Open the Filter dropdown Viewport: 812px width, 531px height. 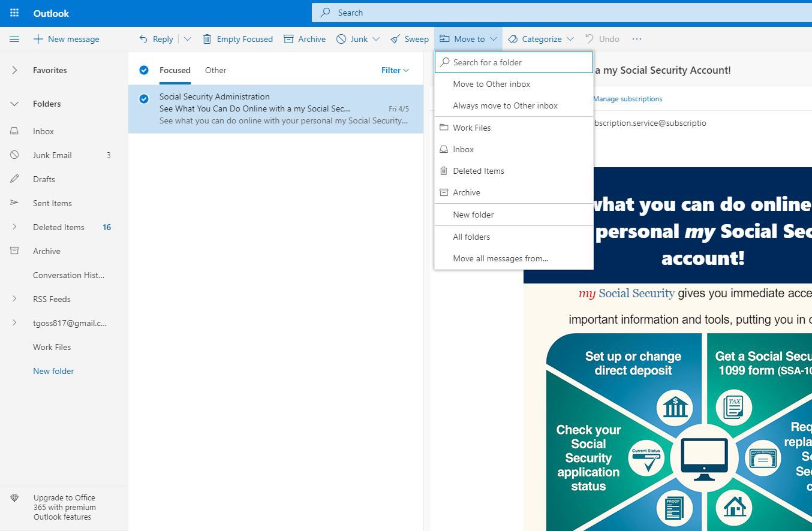click(x=395, y=70)
